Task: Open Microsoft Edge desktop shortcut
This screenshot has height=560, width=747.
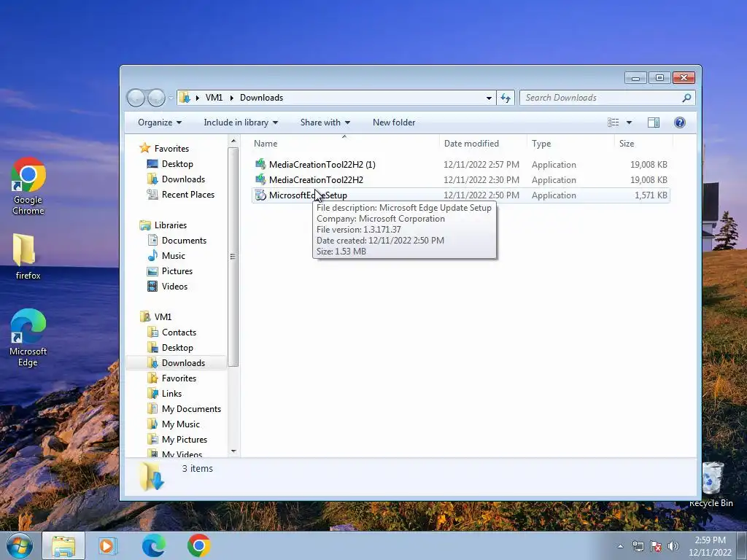Action: (x=28, y=337)
